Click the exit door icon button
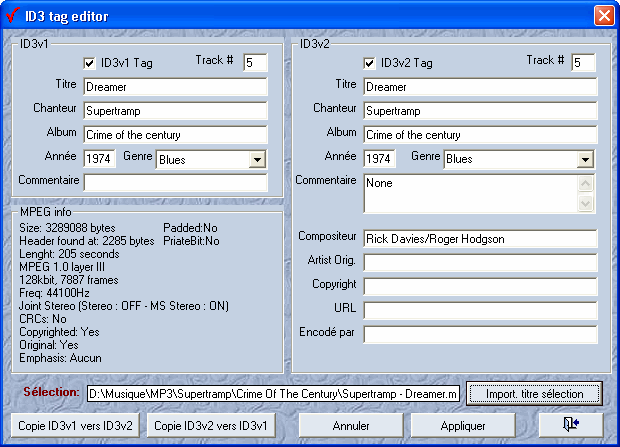620x447 pixels. click(x=571, y=425)
